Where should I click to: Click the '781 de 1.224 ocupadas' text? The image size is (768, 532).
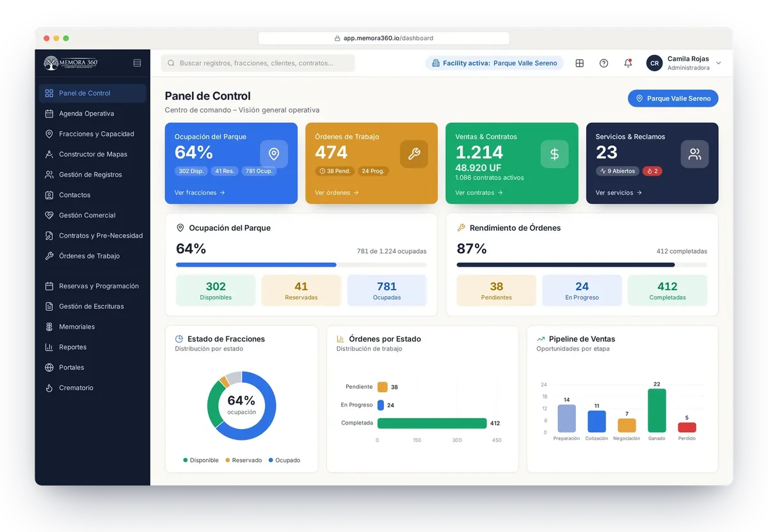point(392,251)
